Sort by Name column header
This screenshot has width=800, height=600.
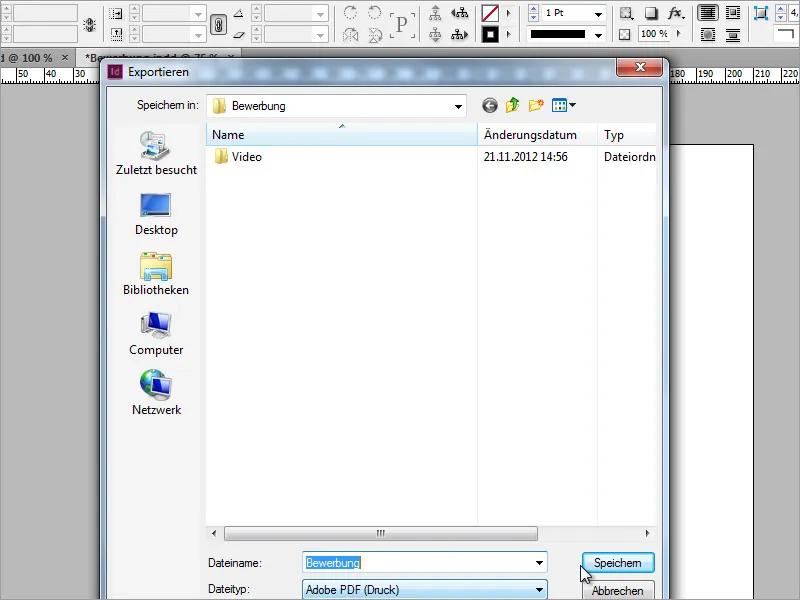tap(342, 135)
